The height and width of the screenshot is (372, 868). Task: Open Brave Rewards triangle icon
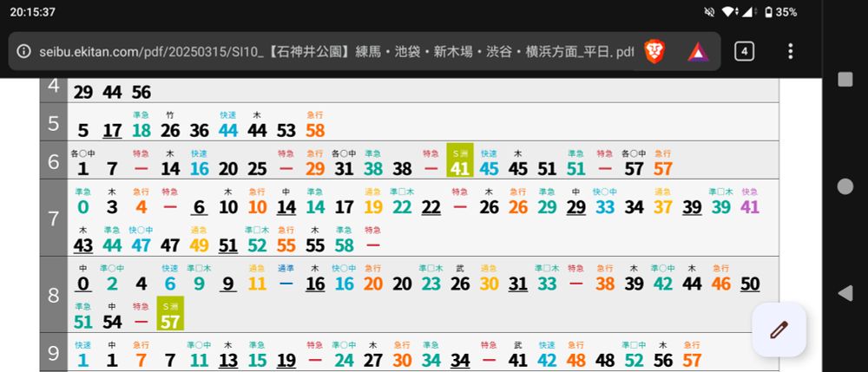698,52
